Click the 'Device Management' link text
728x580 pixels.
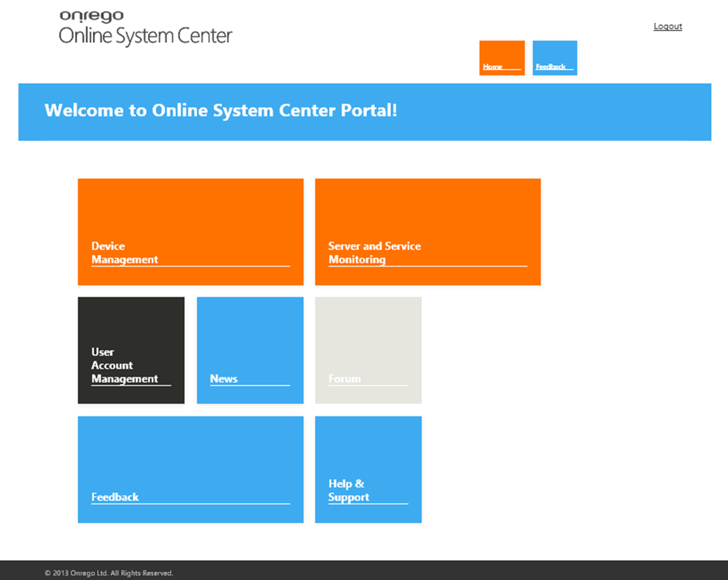coord(125,253)
